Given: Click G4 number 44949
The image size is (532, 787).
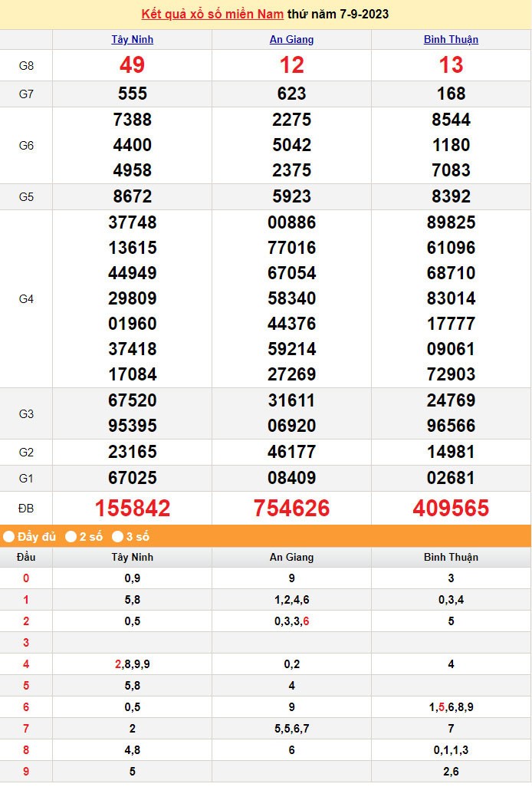Looking at the screenshot, I should (x=133, y=273).
